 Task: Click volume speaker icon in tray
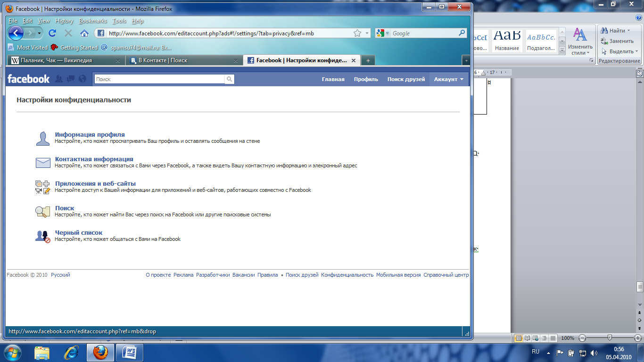click(594, 353)
